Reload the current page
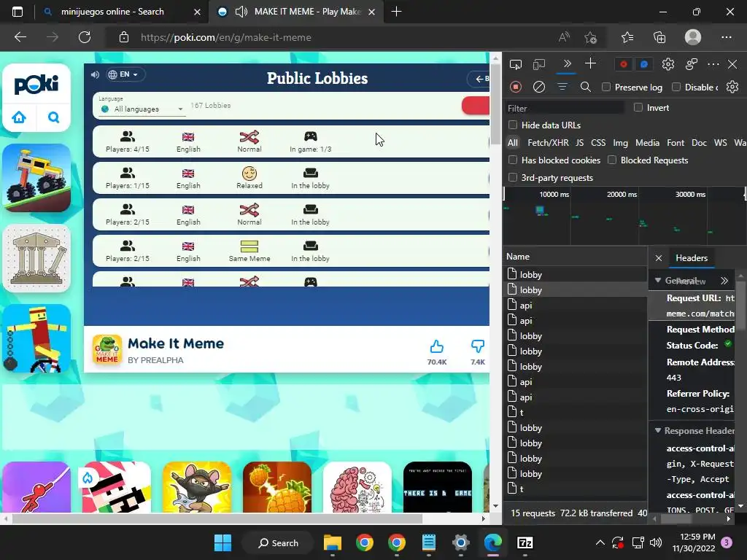Image resolution: width=747 pixels, height=560 pixels. [85, 37]
